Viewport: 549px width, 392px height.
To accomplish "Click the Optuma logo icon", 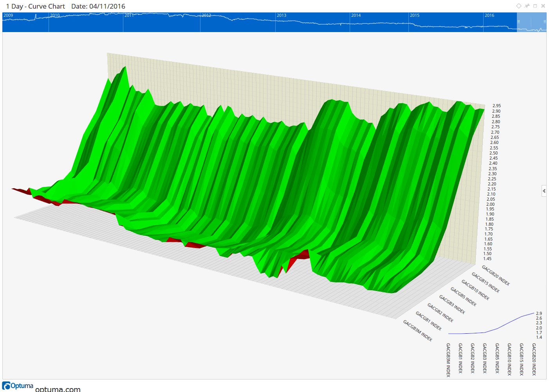I will pos(6,386).
